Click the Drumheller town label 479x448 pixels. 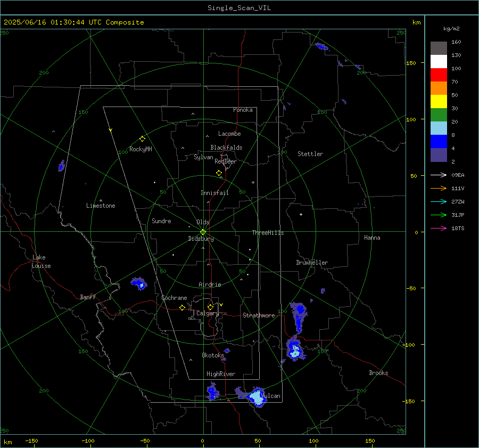pyautogui.click(x=312, y=263)
